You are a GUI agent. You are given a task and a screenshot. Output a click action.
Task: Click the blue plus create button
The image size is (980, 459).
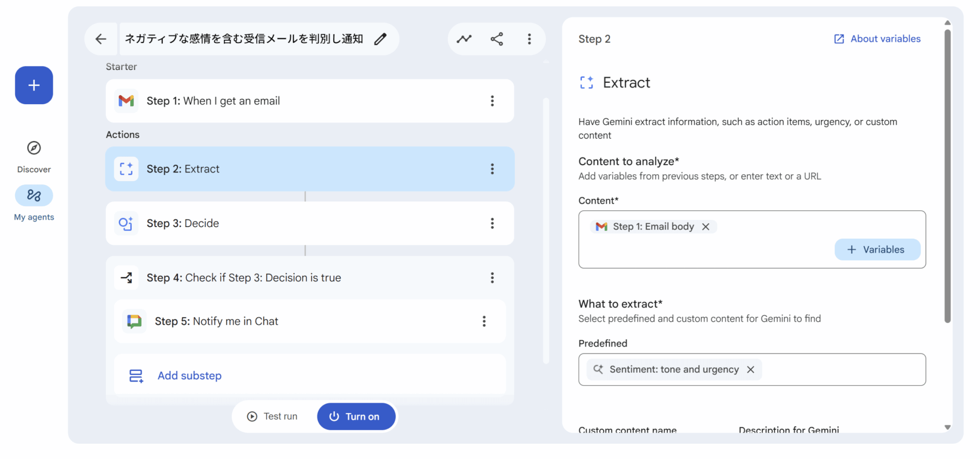point(34,85)
